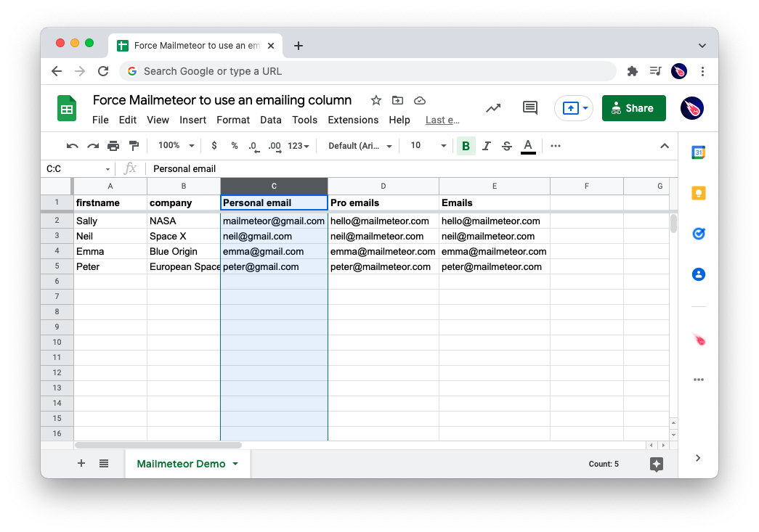This screenshot has width=759, height=532.
Task: Add a new sheet
Action: (x=81, y=463)
